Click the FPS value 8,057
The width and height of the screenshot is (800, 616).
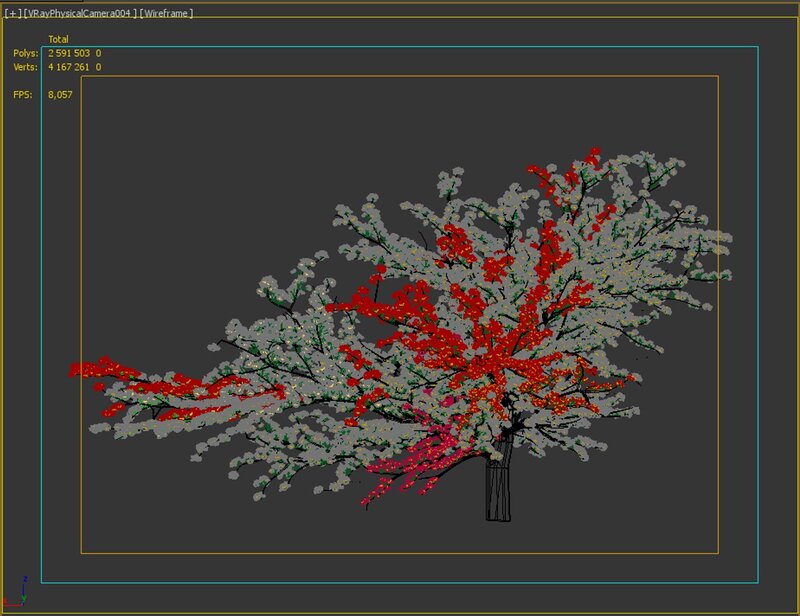point(61,95)
